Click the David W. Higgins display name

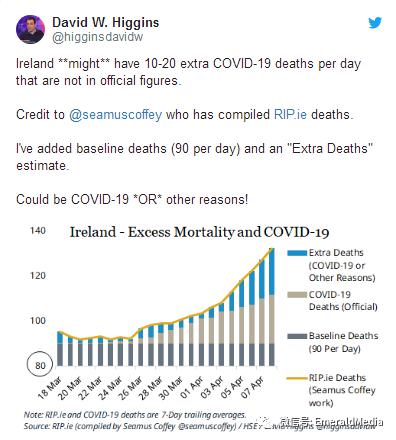[105, 23]
